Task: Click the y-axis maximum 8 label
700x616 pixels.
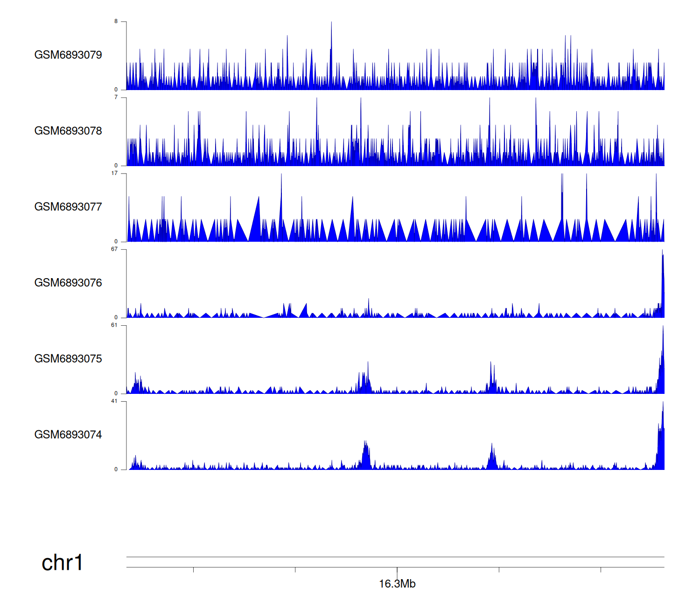Action: tap(116, 21)
